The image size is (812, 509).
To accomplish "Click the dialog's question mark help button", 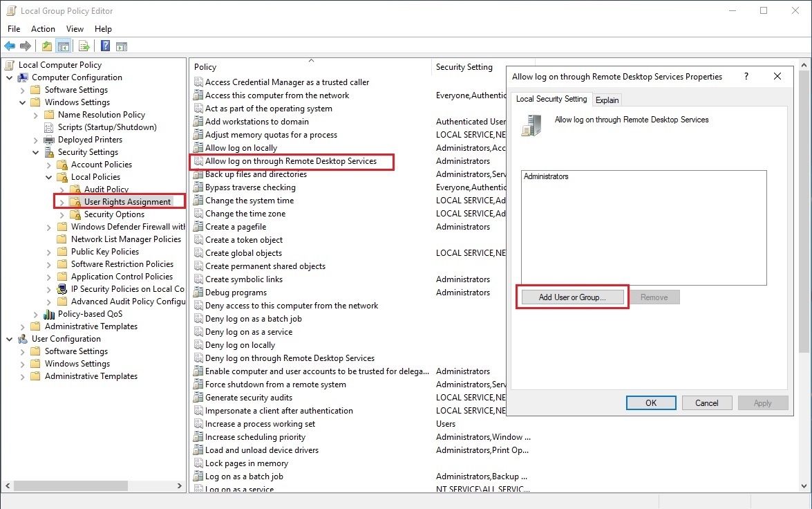I will [x=745, y=76].
